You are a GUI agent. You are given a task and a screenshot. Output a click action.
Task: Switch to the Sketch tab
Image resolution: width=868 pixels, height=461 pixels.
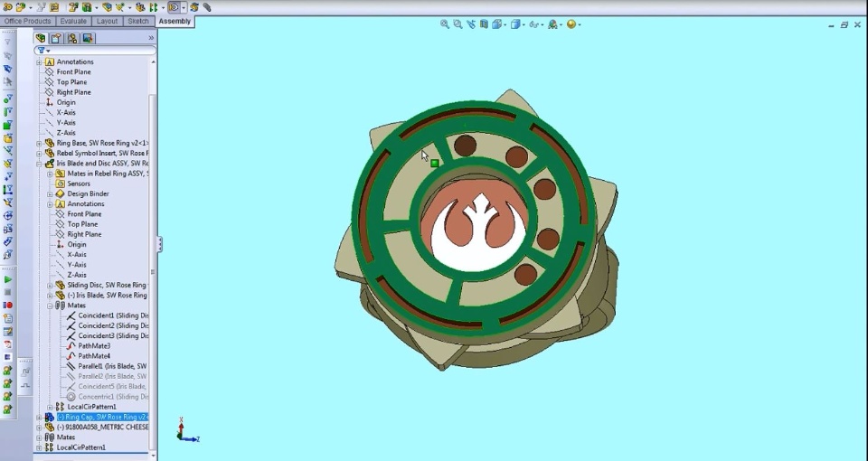(137, 21)
